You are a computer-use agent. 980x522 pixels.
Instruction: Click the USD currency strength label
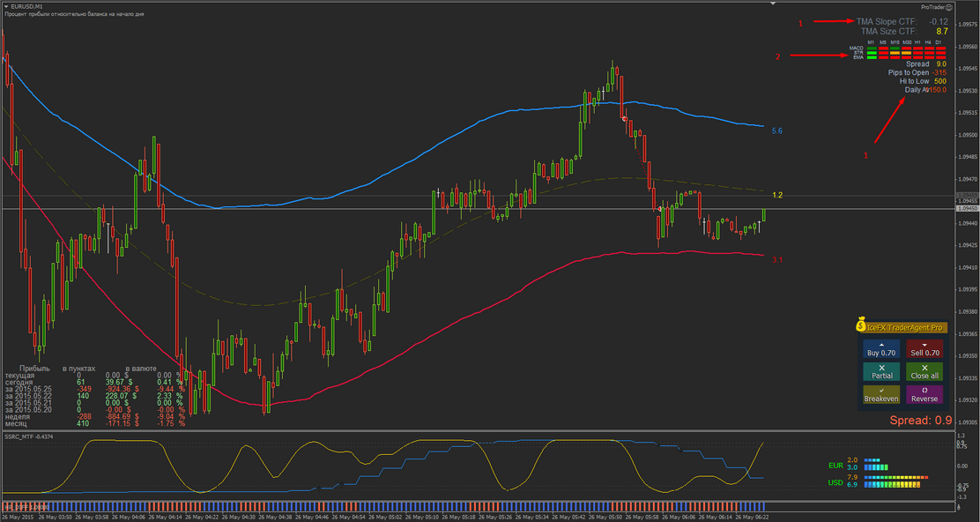click(835, 482)
